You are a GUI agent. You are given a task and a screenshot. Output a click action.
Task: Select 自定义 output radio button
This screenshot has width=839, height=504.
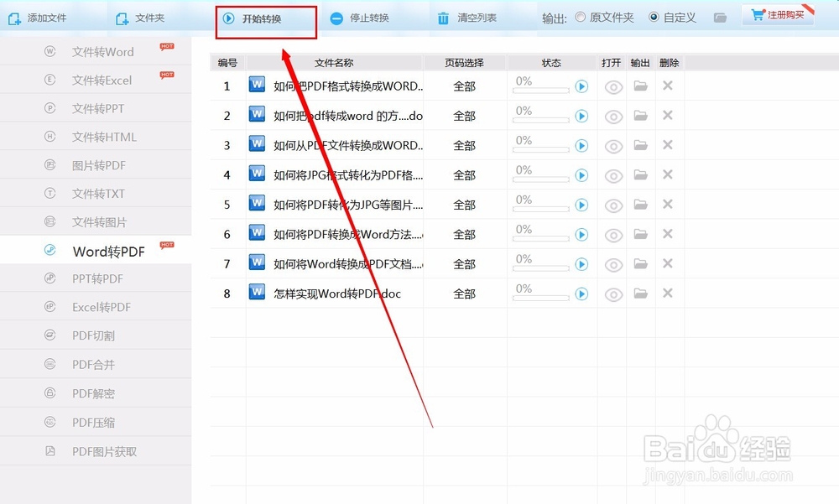654,17
